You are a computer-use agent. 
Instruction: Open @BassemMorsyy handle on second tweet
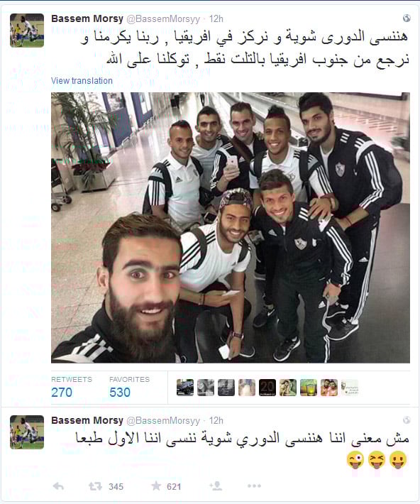coord(163,420)
